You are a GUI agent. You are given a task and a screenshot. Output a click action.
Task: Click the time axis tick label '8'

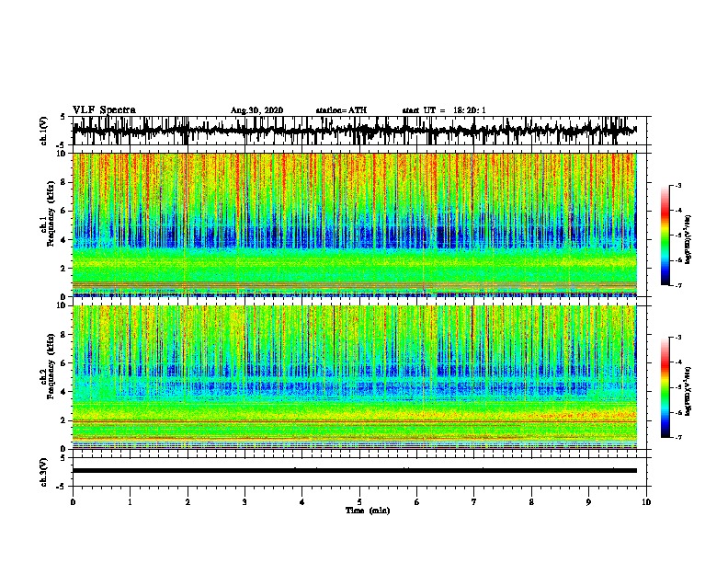click(531, 502)
